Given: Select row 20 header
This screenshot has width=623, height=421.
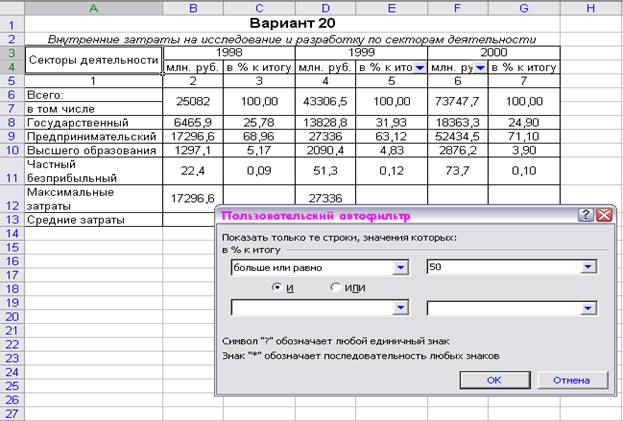Looking at the screenshot, I should (12, 317).
